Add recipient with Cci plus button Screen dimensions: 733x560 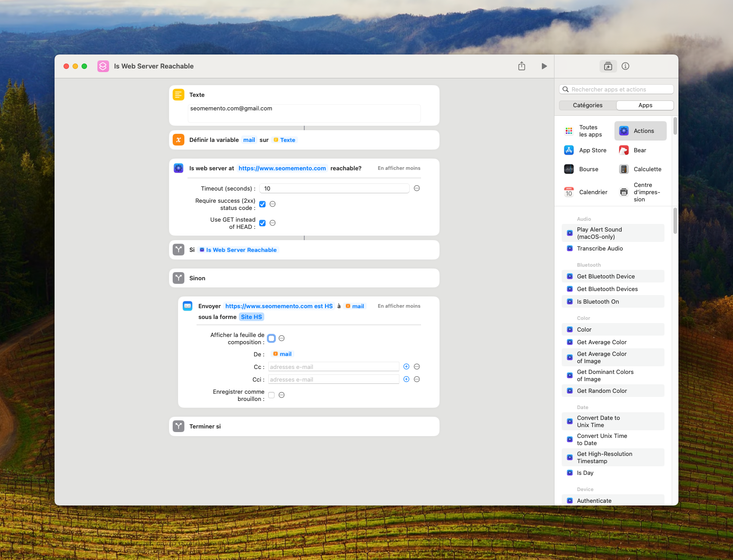(406, 379)
